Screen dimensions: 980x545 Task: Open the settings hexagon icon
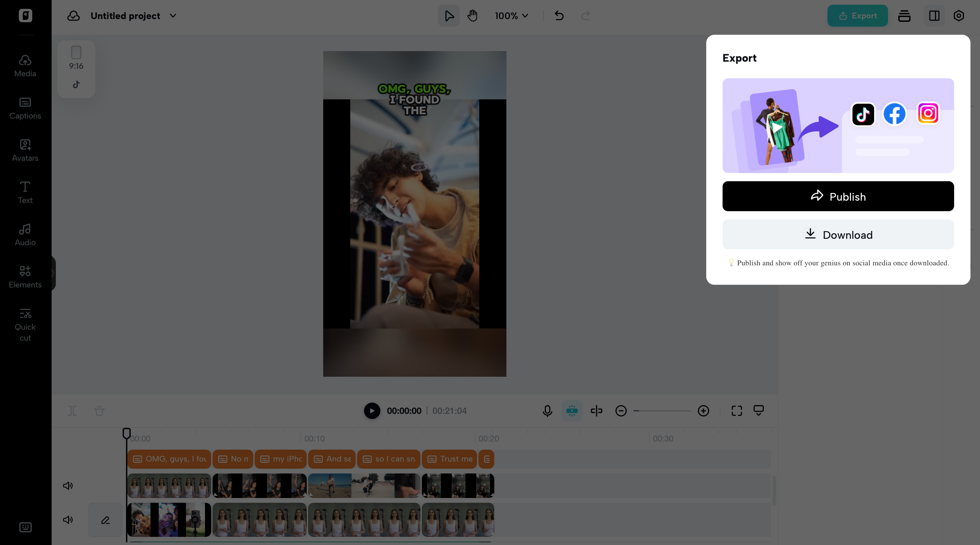pos(959,16)
